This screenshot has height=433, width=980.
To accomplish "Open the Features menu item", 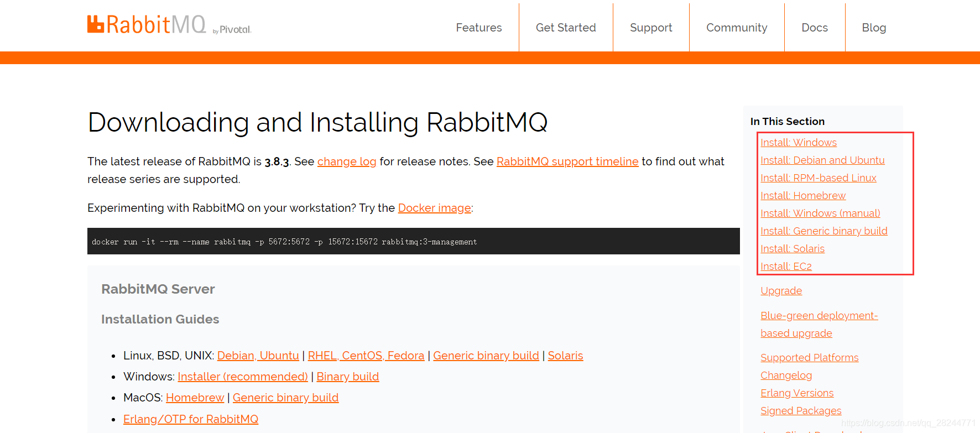I will 479,28.
